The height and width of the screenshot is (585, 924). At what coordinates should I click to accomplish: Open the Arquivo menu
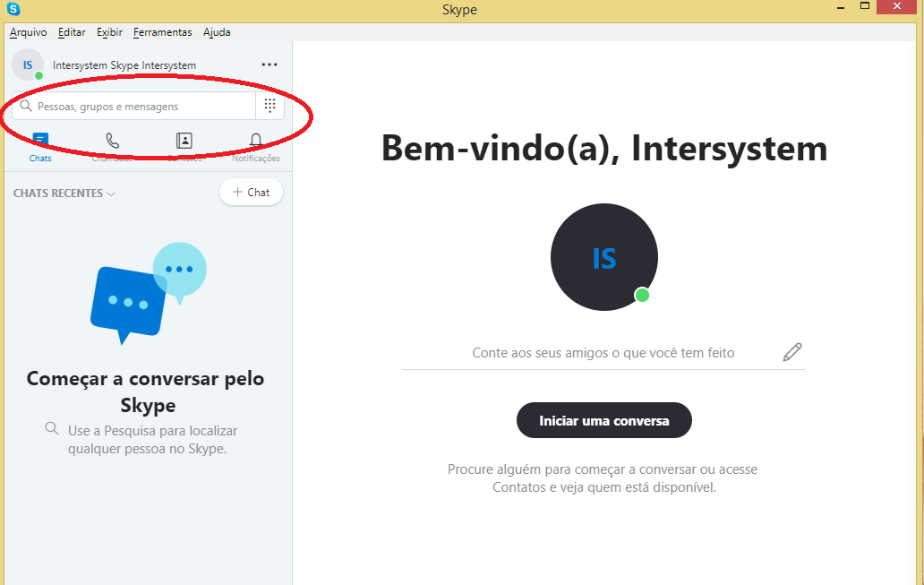point(29,32)
